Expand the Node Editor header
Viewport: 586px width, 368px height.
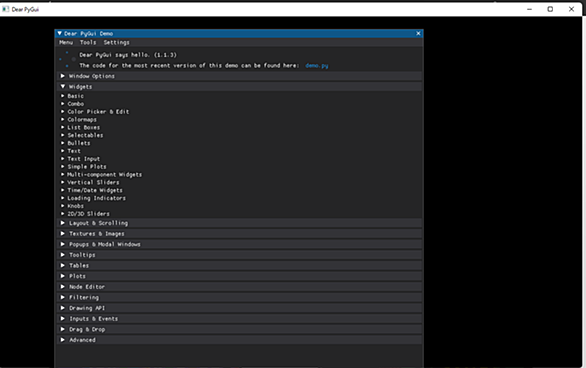(x=239, y=287)
